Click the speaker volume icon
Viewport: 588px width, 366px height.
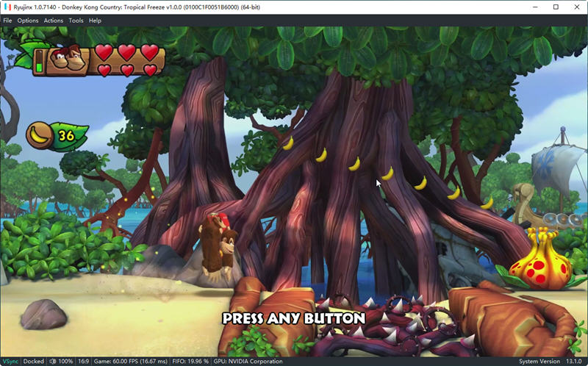52,362
